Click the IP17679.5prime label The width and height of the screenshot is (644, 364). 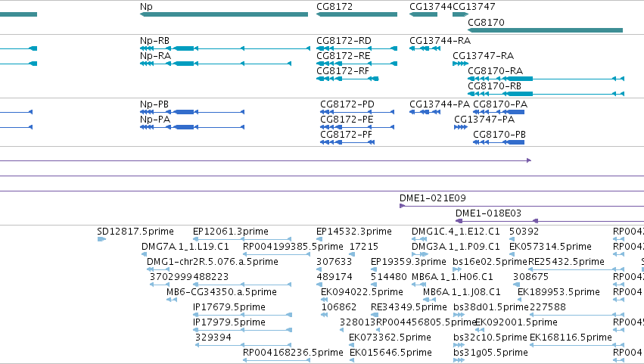tap(229, 308)
